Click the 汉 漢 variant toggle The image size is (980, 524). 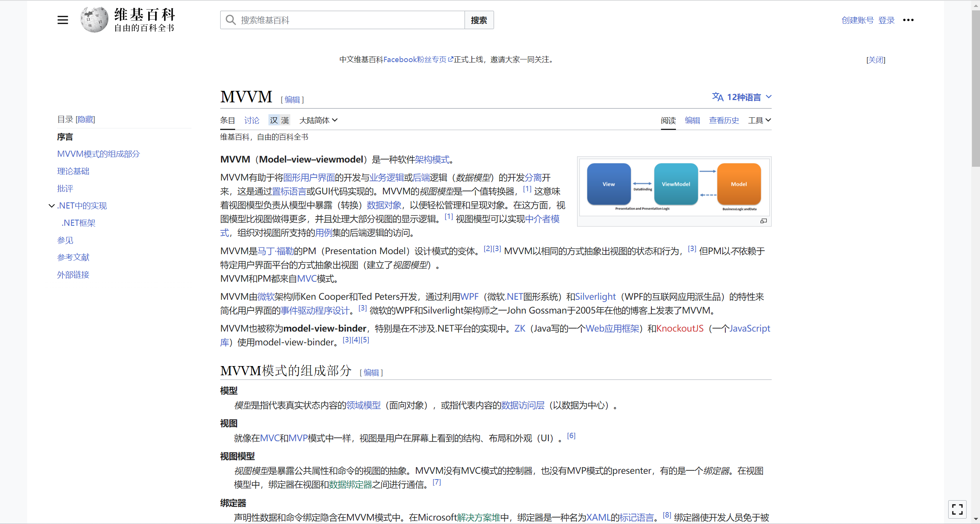[279, 120]
